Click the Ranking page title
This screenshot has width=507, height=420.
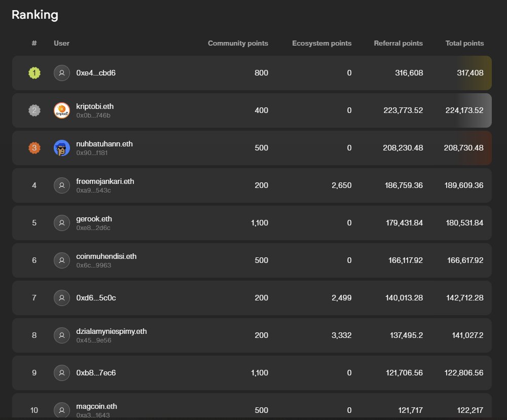pyautogui.click(x=35, y=15)
